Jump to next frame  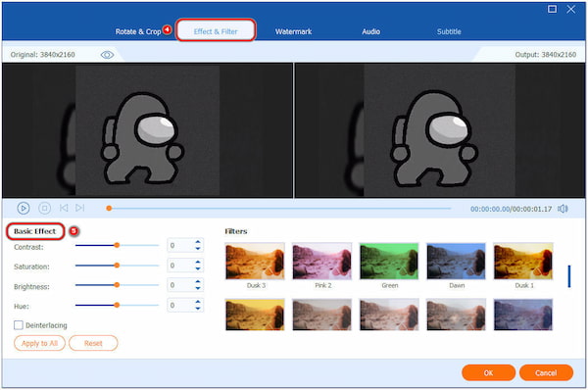click(80, 208)
